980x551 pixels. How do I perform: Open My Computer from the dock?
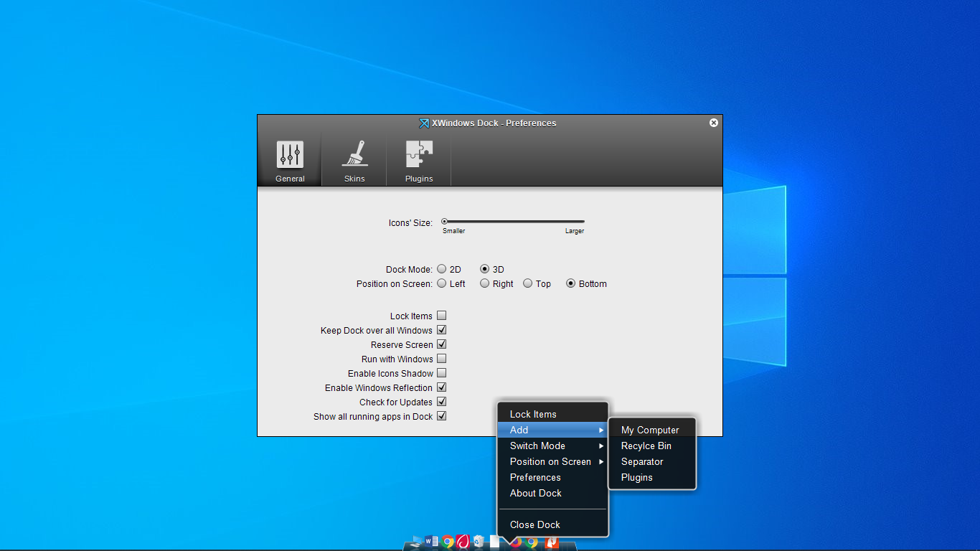click(416, 542)
